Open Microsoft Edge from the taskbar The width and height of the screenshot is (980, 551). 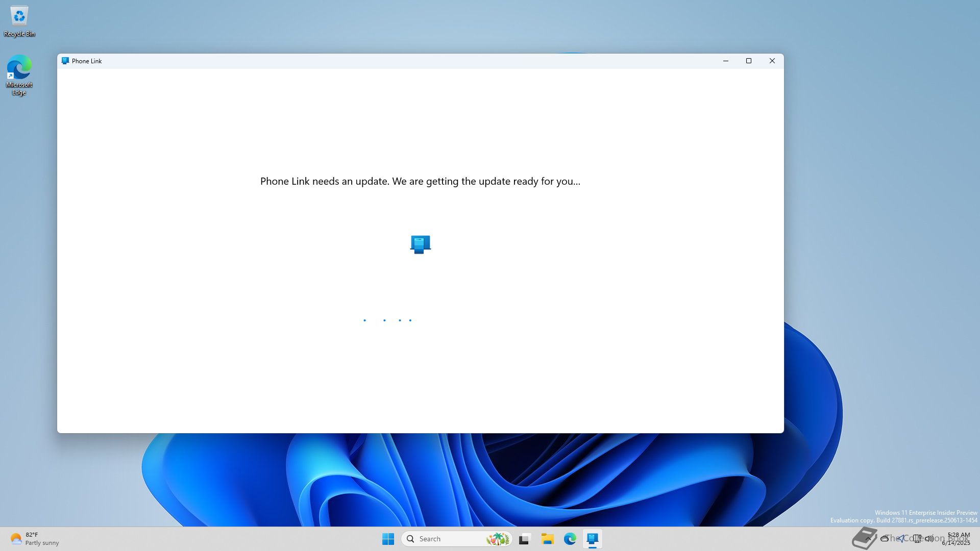click(x=570, y=539)
